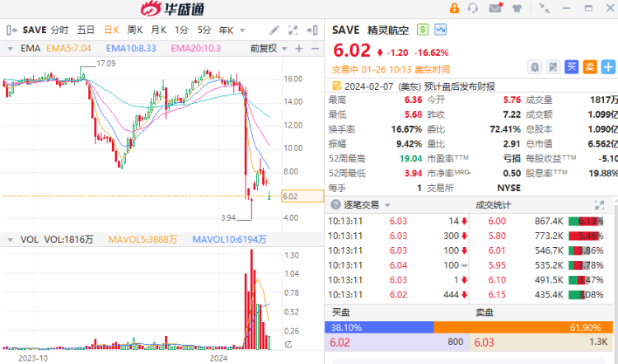Click the 6.13% bar in 成交统计

coord(586,221)
